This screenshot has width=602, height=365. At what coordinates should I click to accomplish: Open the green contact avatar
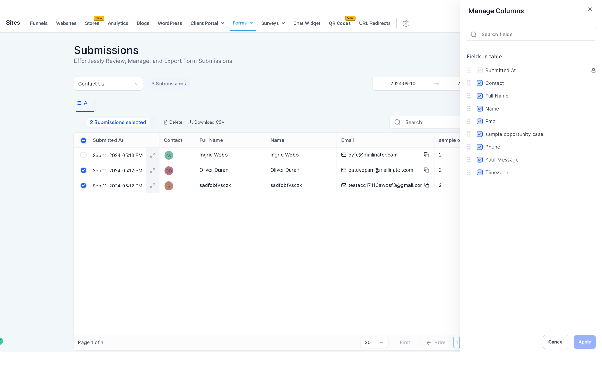pyautogui.click(x=169, y=155)
